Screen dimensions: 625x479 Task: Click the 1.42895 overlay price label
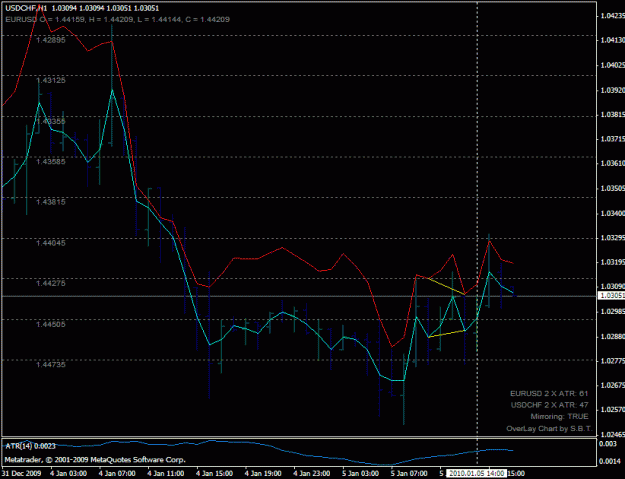tap(51, 40)
